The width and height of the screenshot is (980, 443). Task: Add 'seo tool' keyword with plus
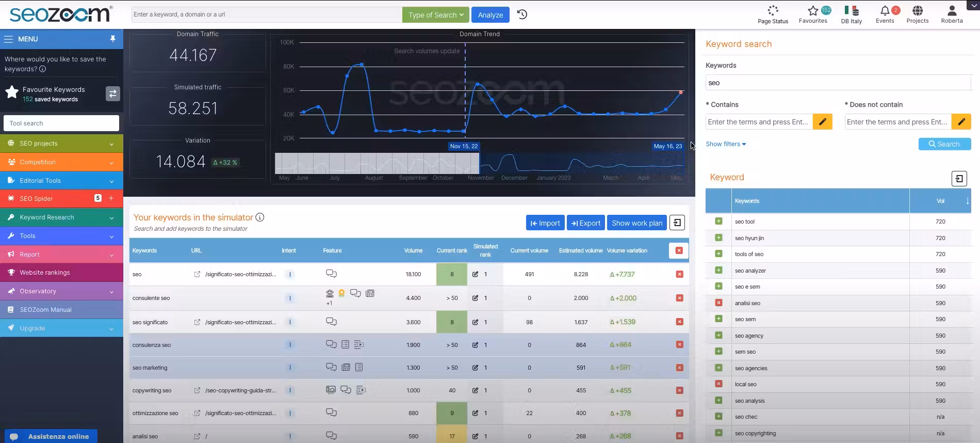point(718,221)
